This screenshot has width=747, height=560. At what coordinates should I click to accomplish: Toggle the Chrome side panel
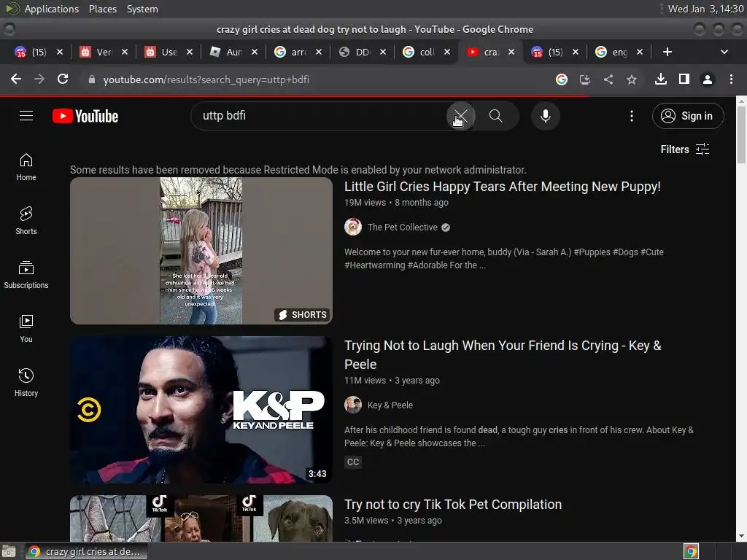(x=684, y=79)
